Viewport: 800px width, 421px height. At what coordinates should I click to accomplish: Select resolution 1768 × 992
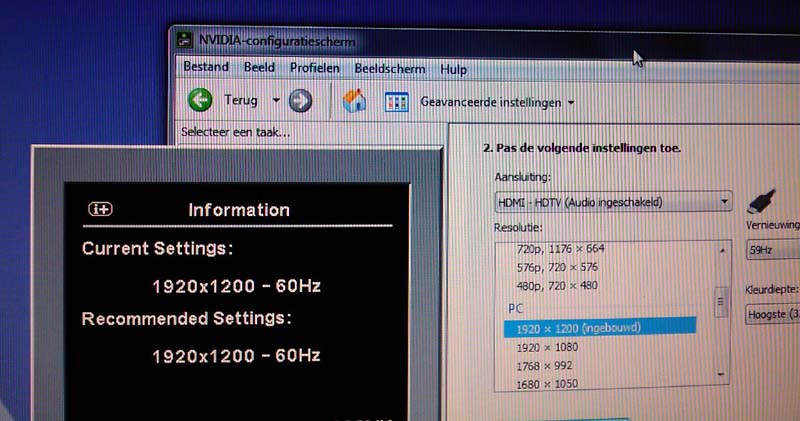544,365
